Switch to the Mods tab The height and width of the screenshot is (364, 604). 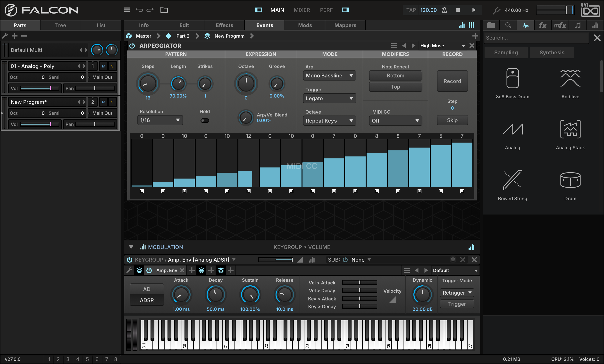point(305,25)
